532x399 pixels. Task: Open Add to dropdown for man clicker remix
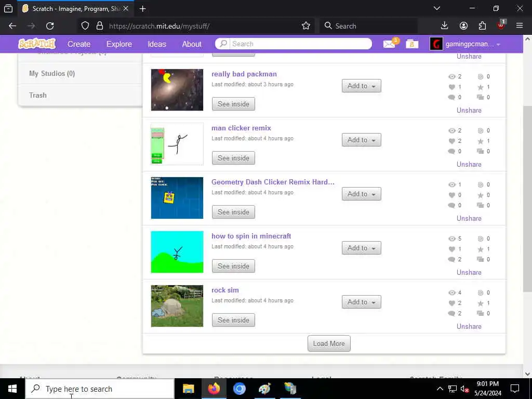click(x=362, y=140)
